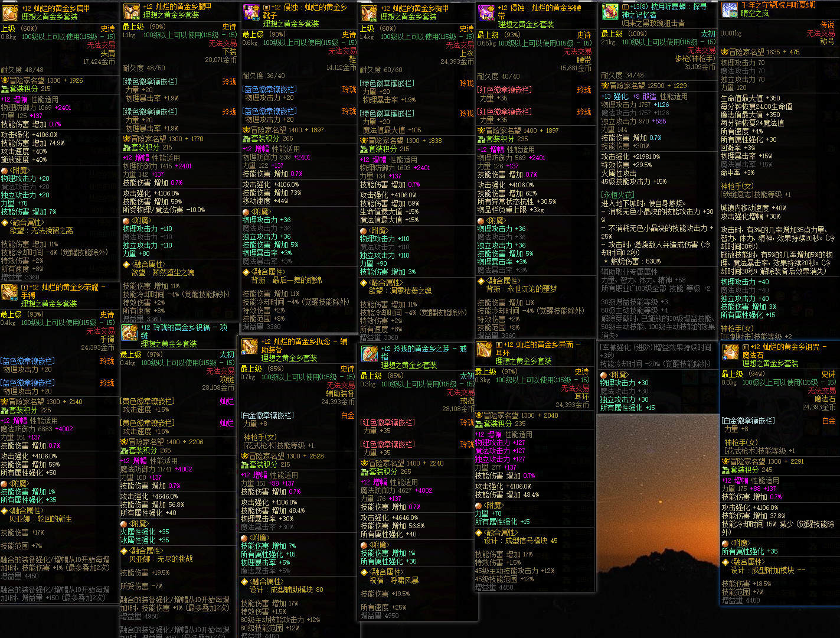Image resolution: width=840 pixels, height=638 pixels.
Task: Click the durability text 耐久度 34/48
Action: [x=623, y=76]
